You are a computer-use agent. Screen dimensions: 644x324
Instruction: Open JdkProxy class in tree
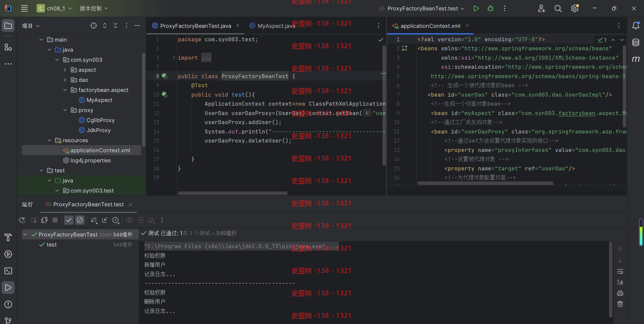coord(95,130)
